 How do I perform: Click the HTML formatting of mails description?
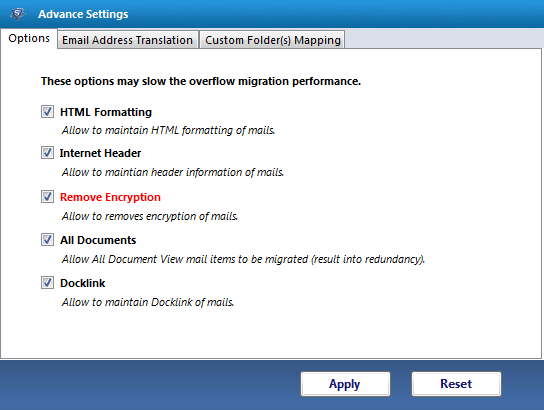point(168,130)
